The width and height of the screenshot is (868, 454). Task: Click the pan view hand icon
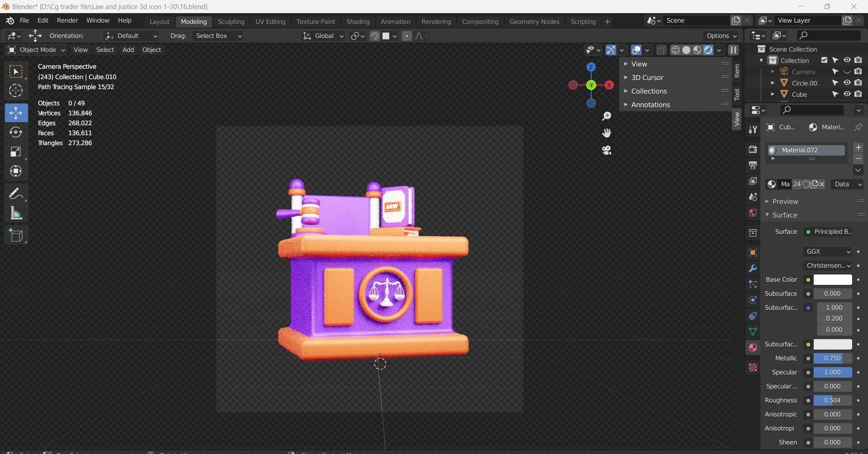click(x=607, y=133)
